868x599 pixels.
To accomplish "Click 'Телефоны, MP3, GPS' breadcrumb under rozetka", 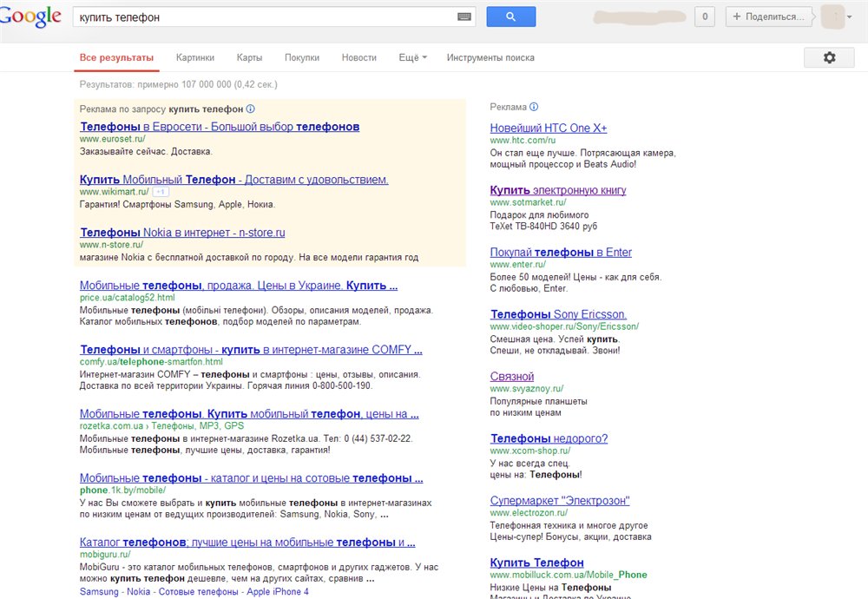I will click(198, 426).
